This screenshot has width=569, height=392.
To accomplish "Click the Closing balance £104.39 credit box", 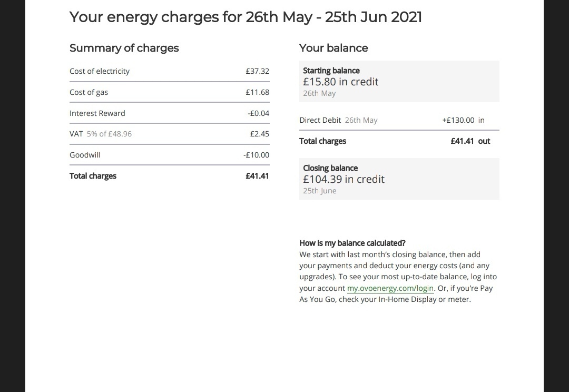I will pyautogui.click(x=399, y=179).
